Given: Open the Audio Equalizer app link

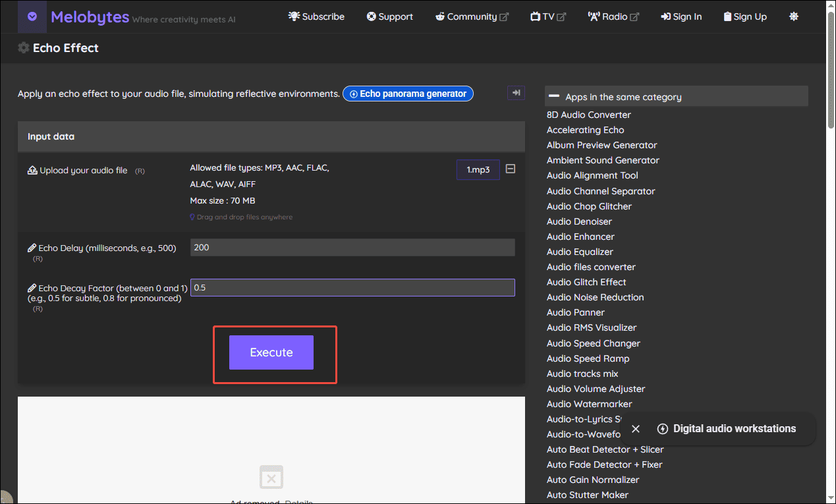Looking at the screenshot, I should pos(579,252).
